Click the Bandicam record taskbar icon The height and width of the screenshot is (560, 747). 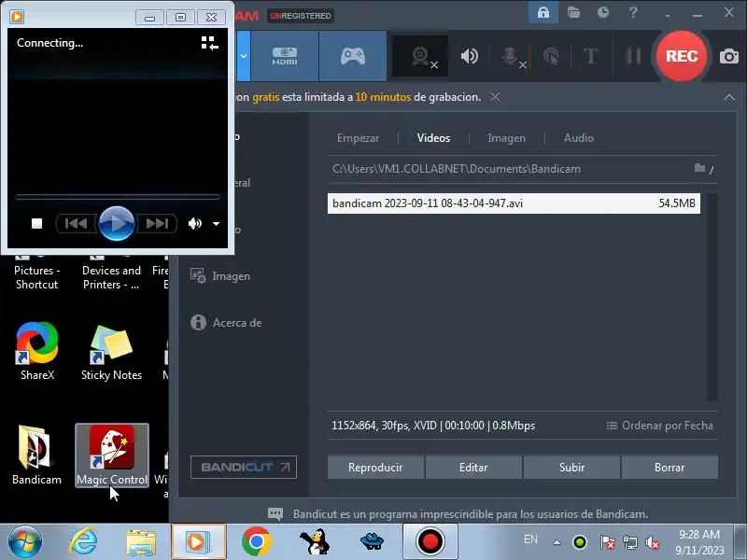tap(430, 542)
